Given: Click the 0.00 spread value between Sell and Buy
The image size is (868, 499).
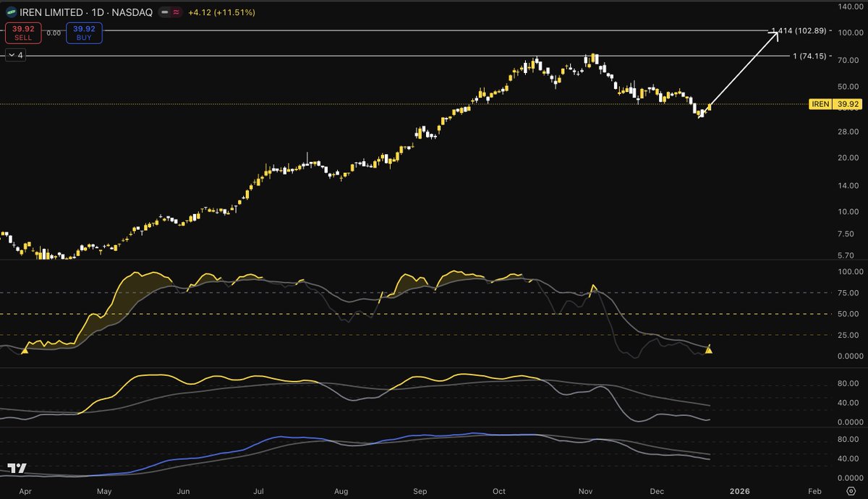Looking at the screenshot, I should tap(54, 33).
